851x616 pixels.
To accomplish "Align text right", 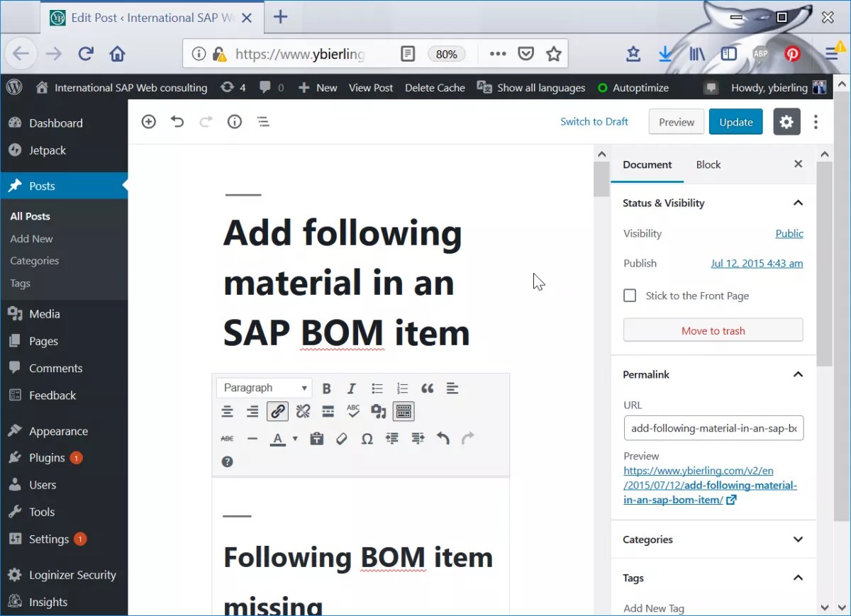I will 252,412.
